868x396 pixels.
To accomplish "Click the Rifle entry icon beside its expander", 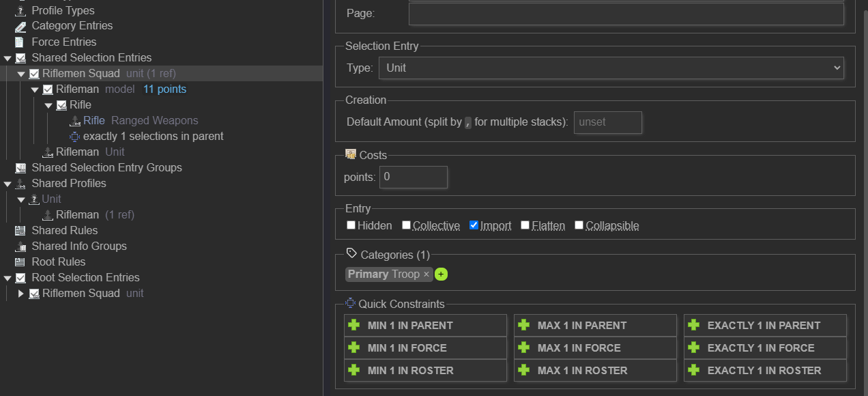I will pos(61,105).
